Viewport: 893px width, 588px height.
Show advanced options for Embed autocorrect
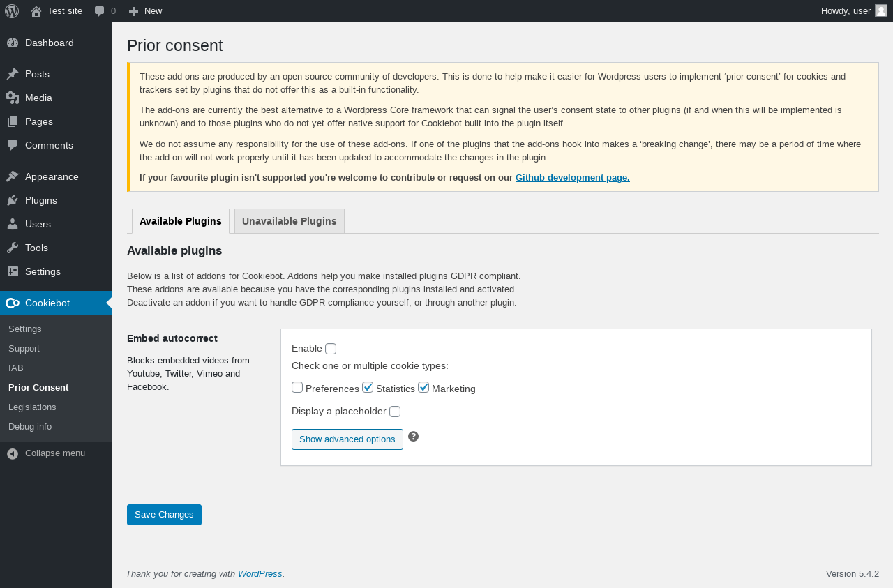click(347, 439)
